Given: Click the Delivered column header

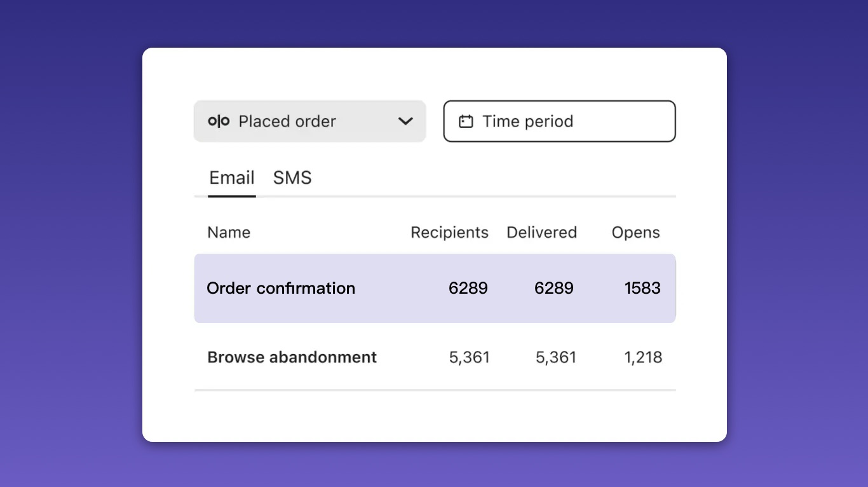Looking at the screenshot, I should [541, 233].
